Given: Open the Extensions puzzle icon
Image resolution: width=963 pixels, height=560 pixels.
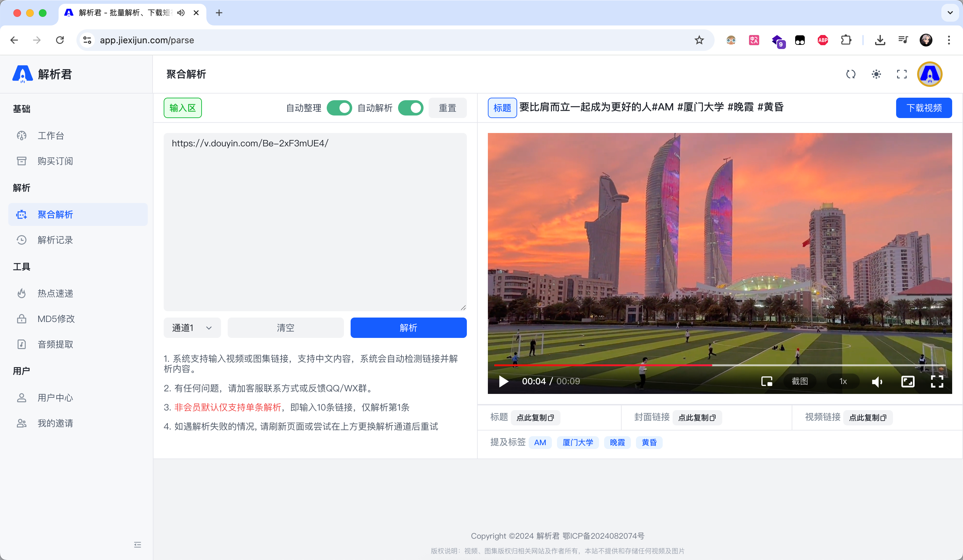Looking at the screenshot, I should pyautogui.click(x=846, y=40).
